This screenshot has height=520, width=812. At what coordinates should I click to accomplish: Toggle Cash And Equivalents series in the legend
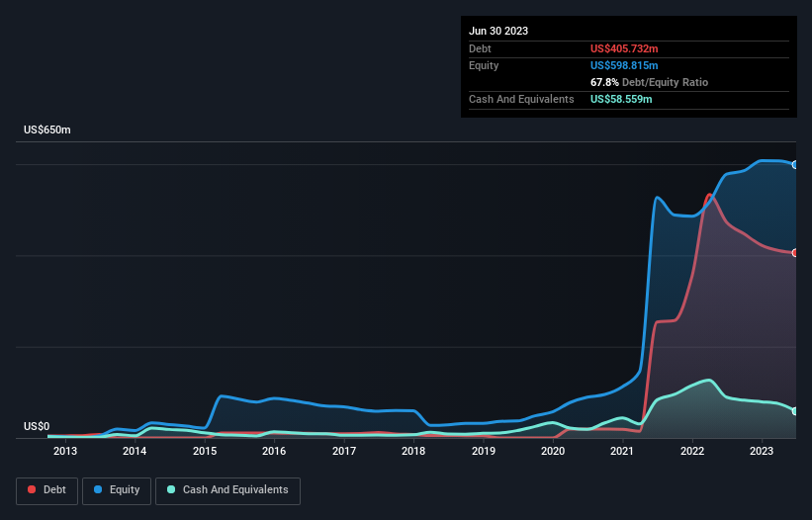click(227, 490)
